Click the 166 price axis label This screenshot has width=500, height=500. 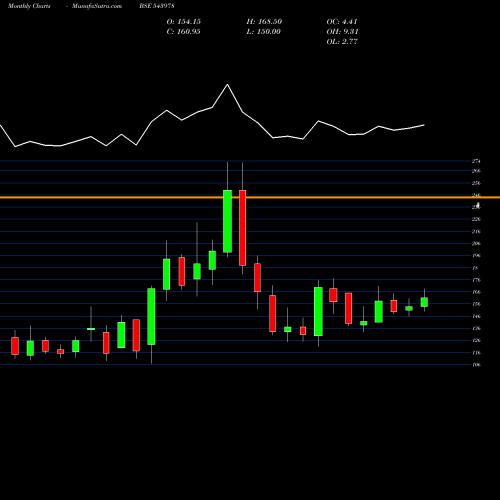click(476, 292)
